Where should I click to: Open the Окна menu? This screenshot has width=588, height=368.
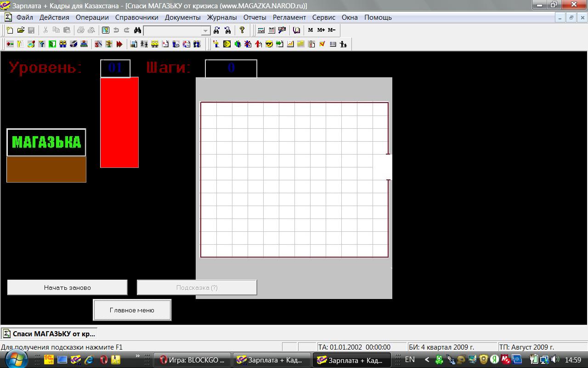(350, 17)
